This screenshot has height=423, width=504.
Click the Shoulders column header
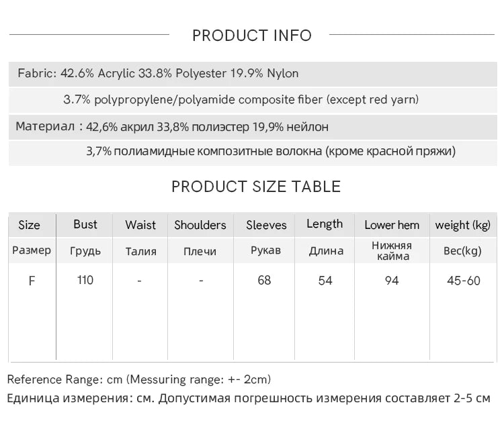200,225
